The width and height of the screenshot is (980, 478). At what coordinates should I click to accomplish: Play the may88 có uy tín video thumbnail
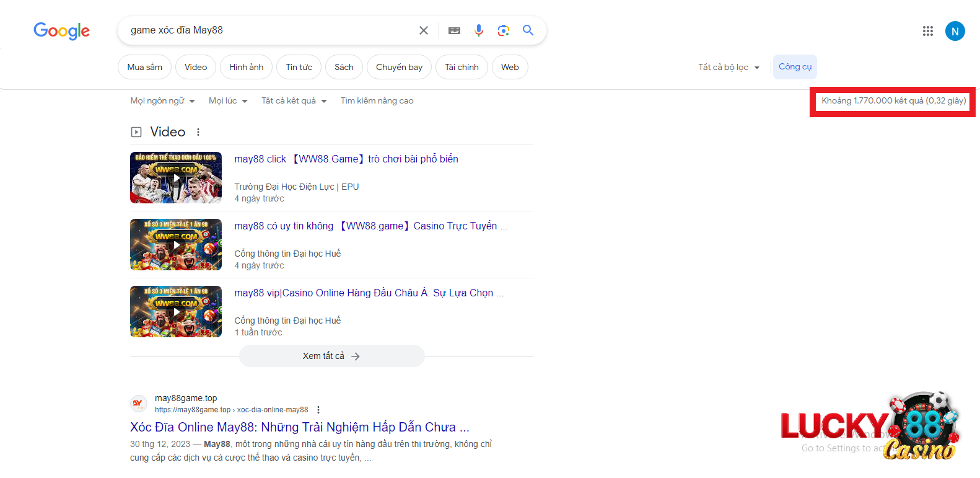click(176, 245)
